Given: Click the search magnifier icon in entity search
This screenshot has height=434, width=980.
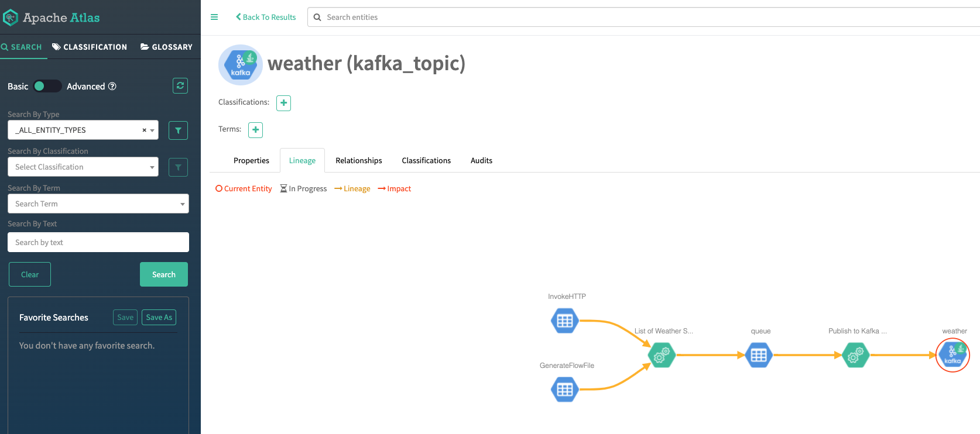Looking at the screenshot, I should pyautogui.click(x=317, y=18).
